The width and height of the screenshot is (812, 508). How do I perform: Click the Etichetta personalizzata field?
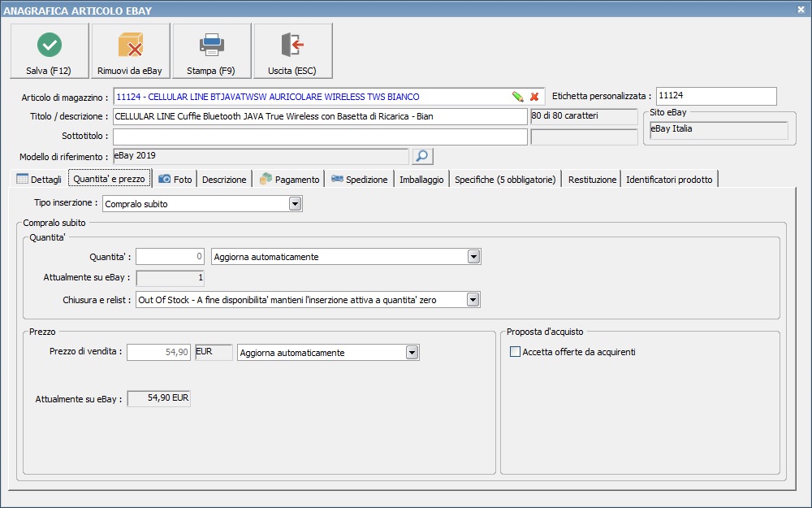click(716, 96)
